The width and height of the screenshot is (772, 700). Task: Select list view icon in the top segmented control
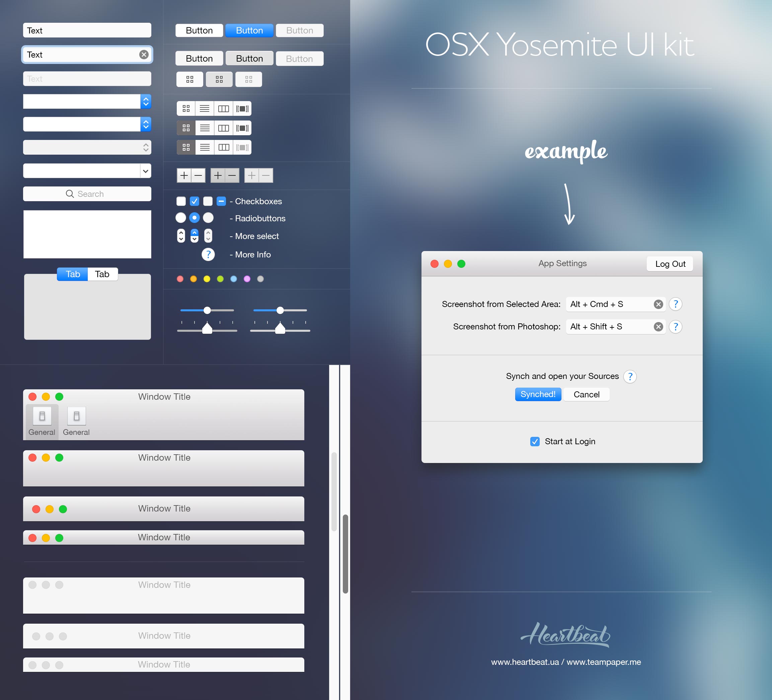205,109
